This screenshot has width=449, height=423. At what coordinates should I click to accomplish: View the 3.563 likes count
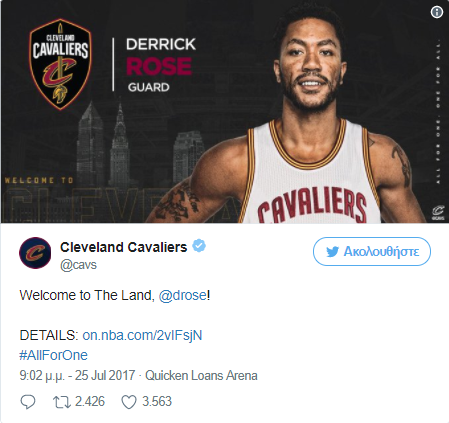(157, 402)
